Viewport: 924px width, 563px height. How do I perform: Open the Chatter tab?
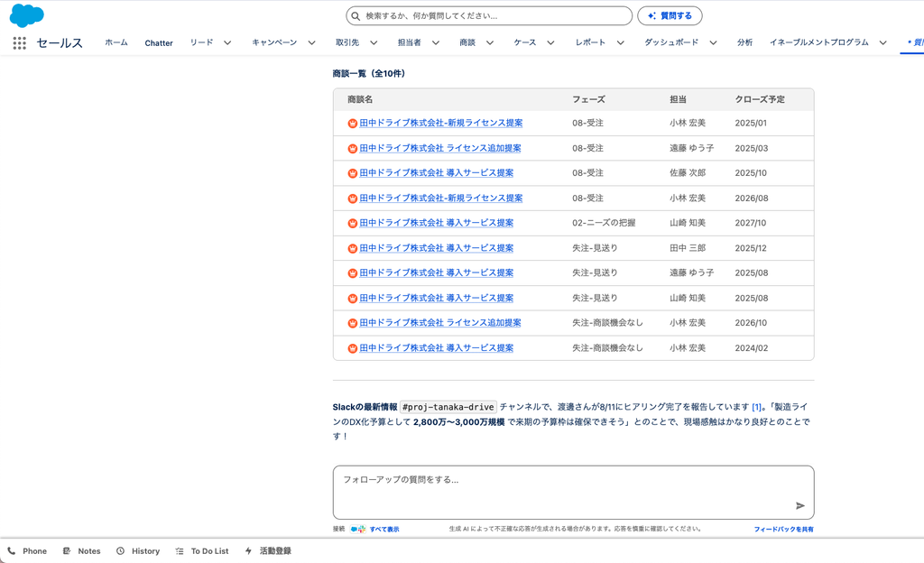click(x=159, y=43)
